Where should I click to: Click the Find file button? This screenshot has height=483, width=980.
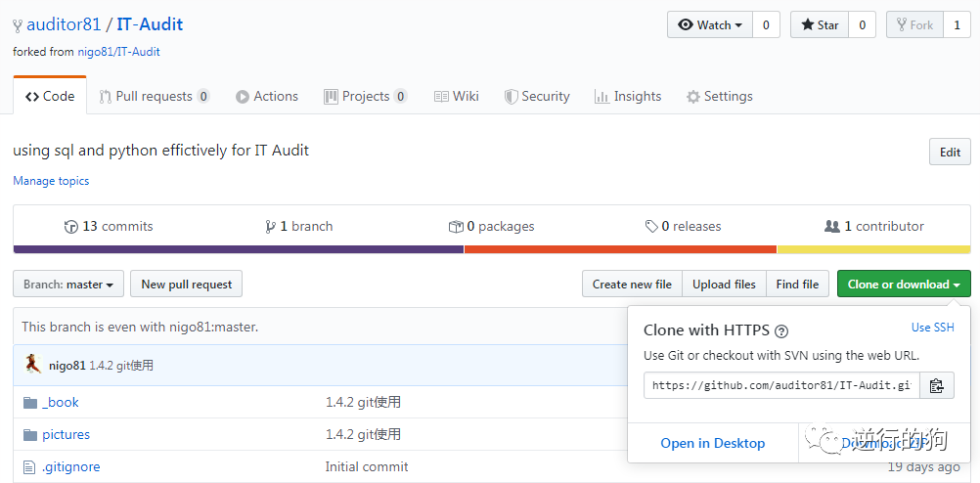pos(797,284)
